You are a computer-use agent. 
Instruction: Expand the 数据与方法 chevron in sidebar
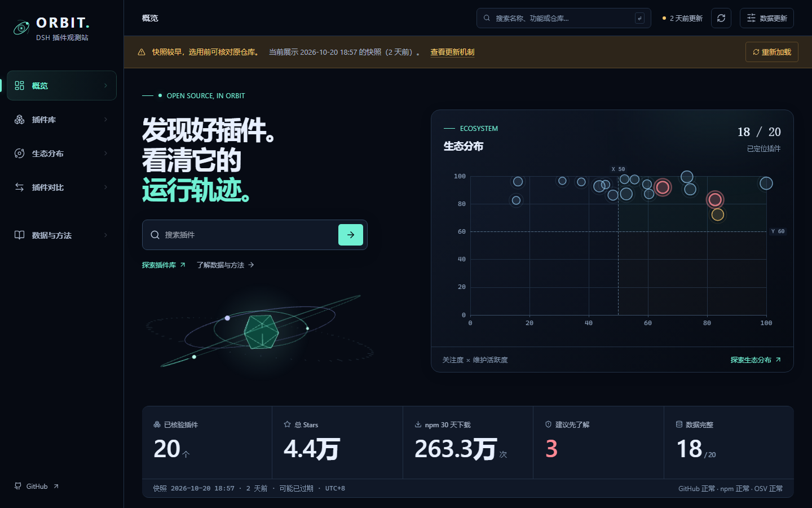[105, 235]
